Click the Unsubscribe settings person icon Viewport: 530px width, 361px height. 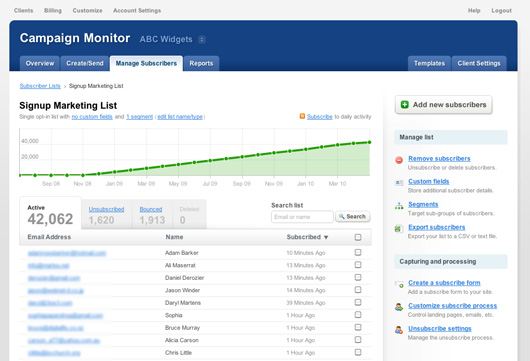399,330
